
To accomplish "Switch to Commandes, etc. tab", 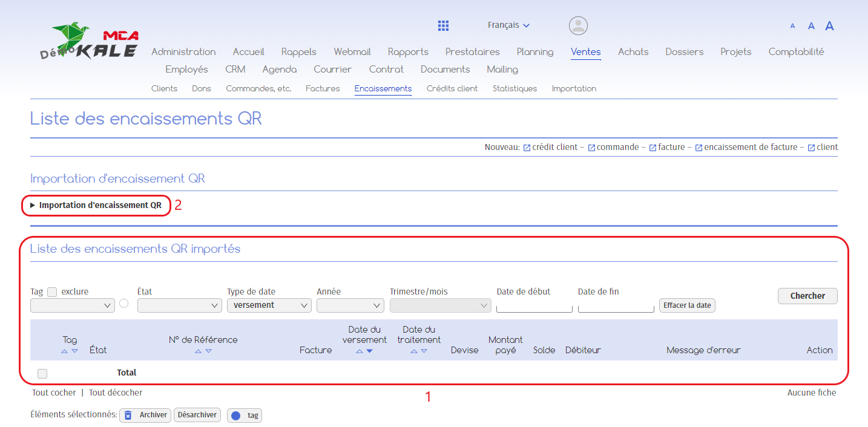I will 258,89.
